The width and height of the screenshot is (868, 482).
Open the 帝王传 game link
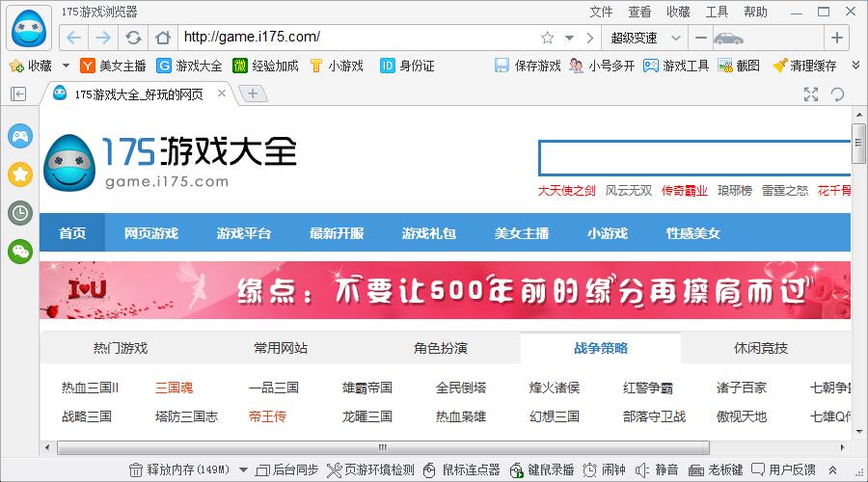coord(267,416)
